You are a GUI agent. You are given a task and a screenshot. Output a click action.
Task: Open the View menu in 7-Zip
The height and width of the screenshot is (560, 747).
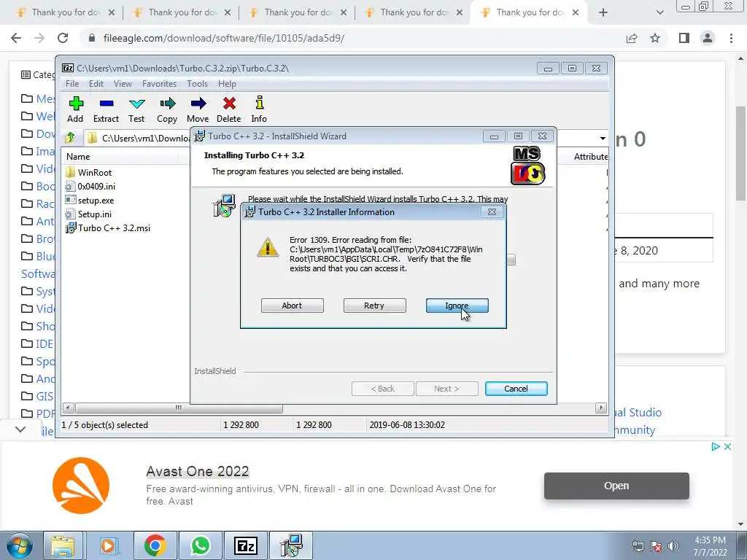123,84
